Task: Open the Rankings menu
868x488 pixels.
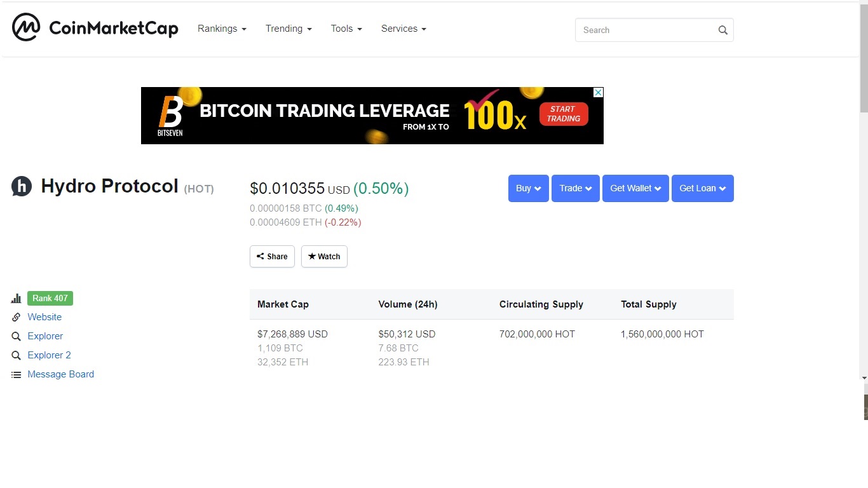Action: click(222, 29)
